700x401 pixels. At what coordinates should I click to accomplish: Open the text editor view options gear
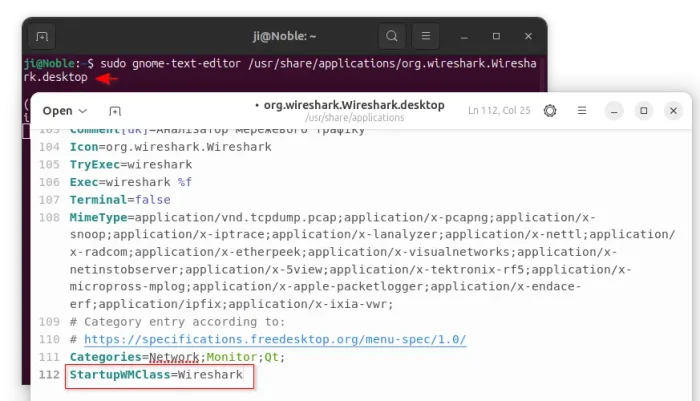coord(550,110)
